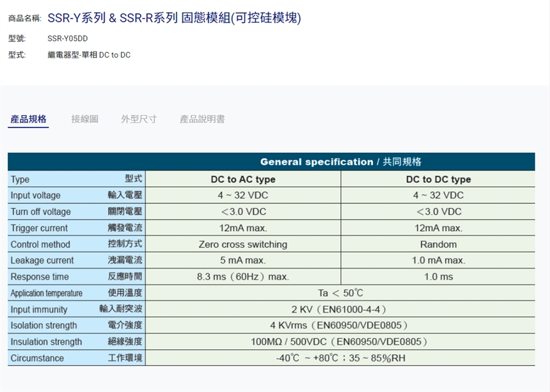This screenshot has height=392, width=550.
Task: Open the 外型尺寸 tab
Action: pos(139,119)
